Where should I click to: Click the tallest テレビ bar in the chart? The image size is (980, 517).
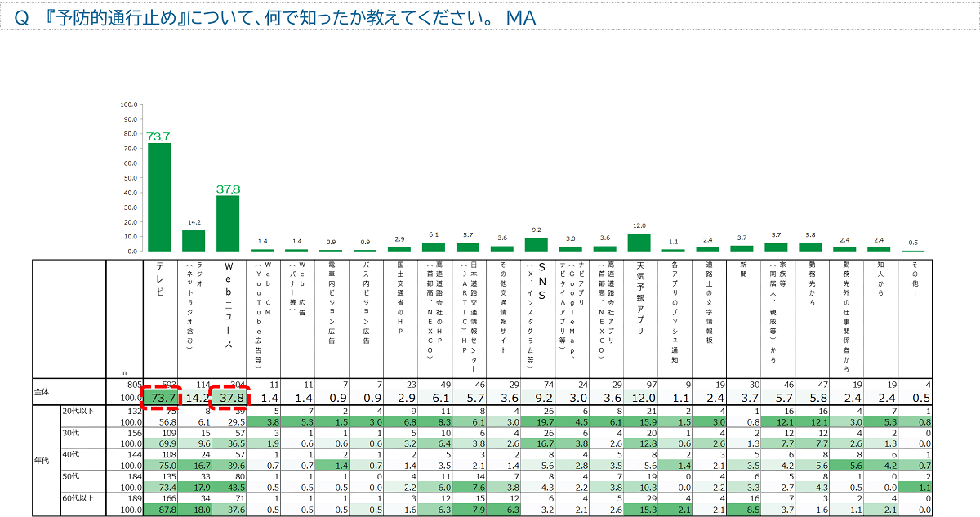click(x=158, y=196)
